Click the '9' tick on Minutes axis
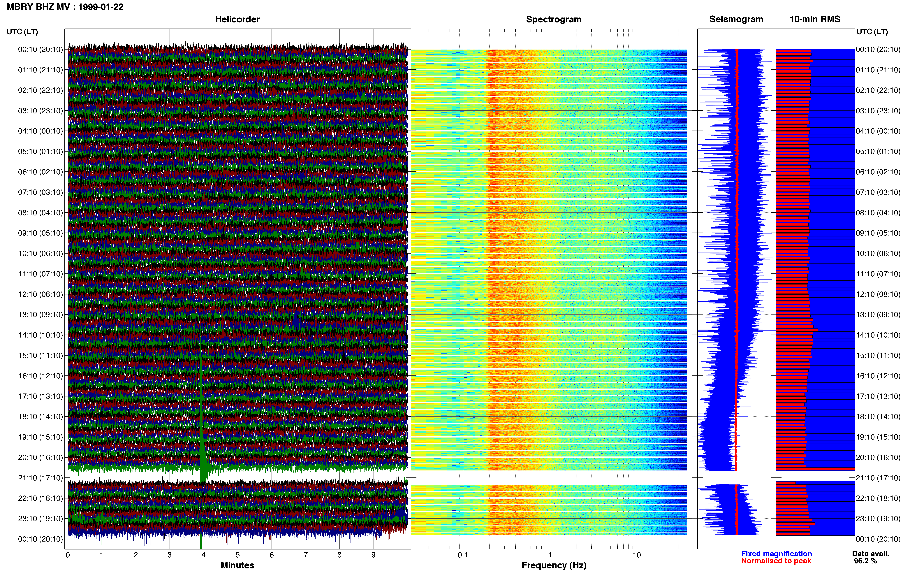Viewport: 924px width, 578px height. pyautogui.click(x=373, y=555)
